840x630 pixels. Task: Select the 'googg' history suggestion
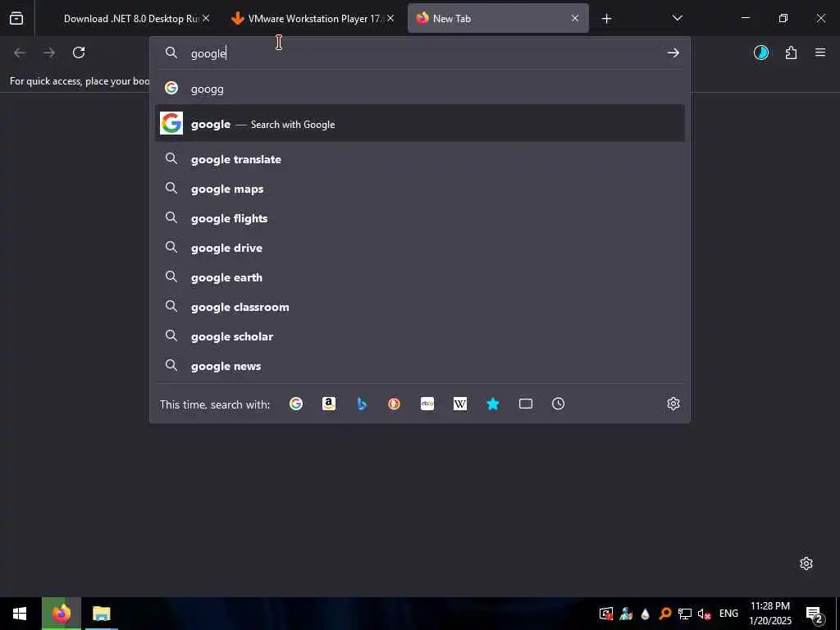tap(420, 89)
